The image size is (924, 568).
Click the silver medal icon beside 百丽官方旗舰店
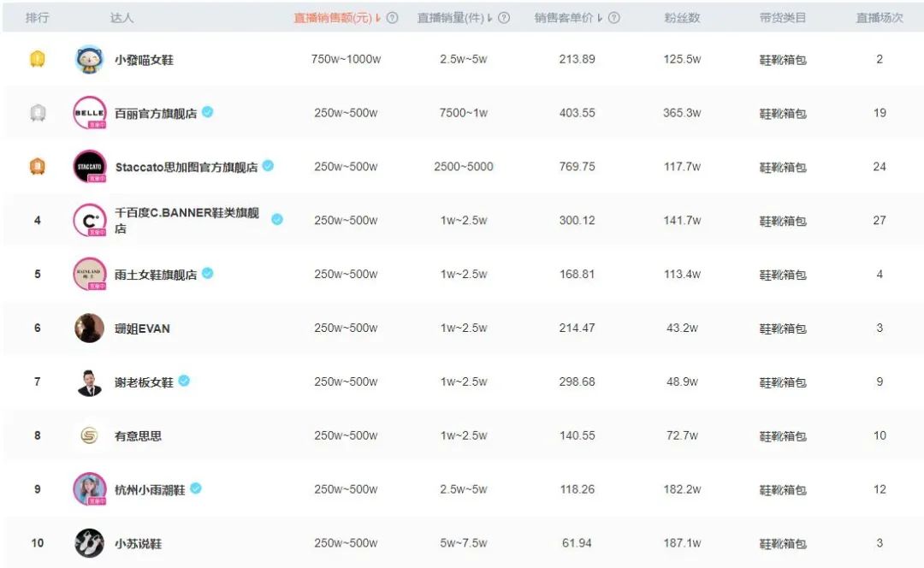pyautogui.click(x=37, y=112)
